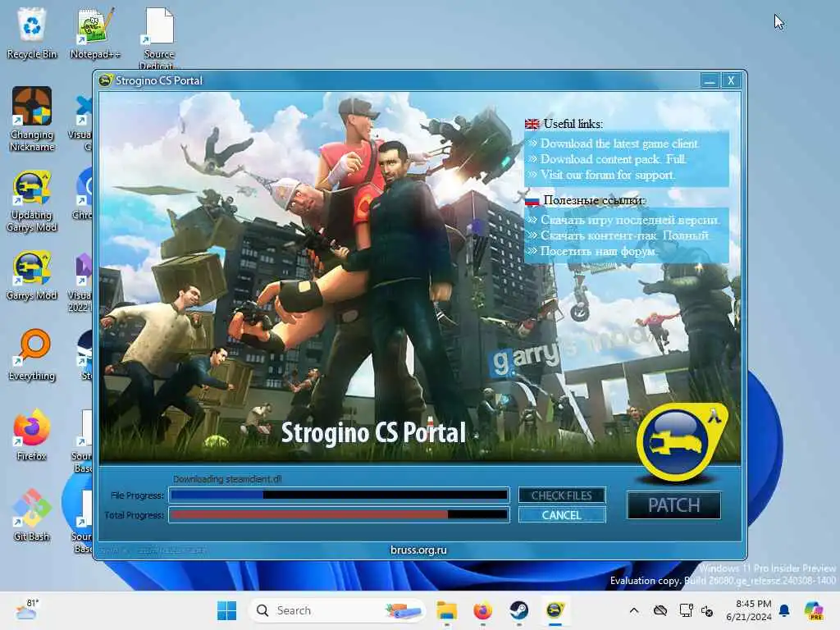Launch the Firefox desktop shortcut
Image resolution: width=840 pixels, height=630 pixels.
32,435
